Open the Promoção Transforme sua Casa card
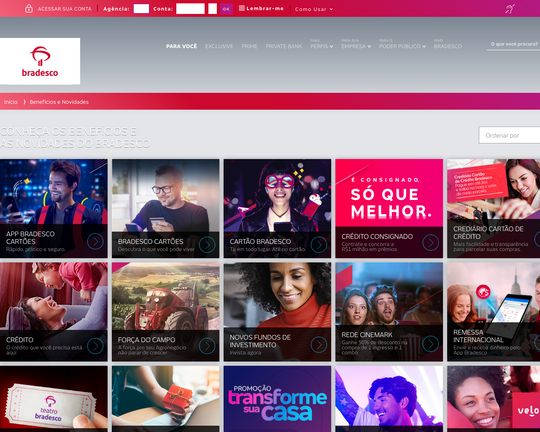Viewport: 540px width, 432px height. coord(277,399)
